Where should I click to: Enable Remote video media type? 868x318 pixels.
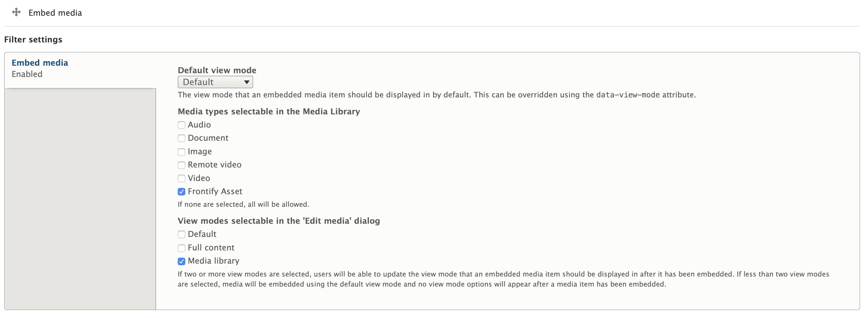click(x=181, y=165)
